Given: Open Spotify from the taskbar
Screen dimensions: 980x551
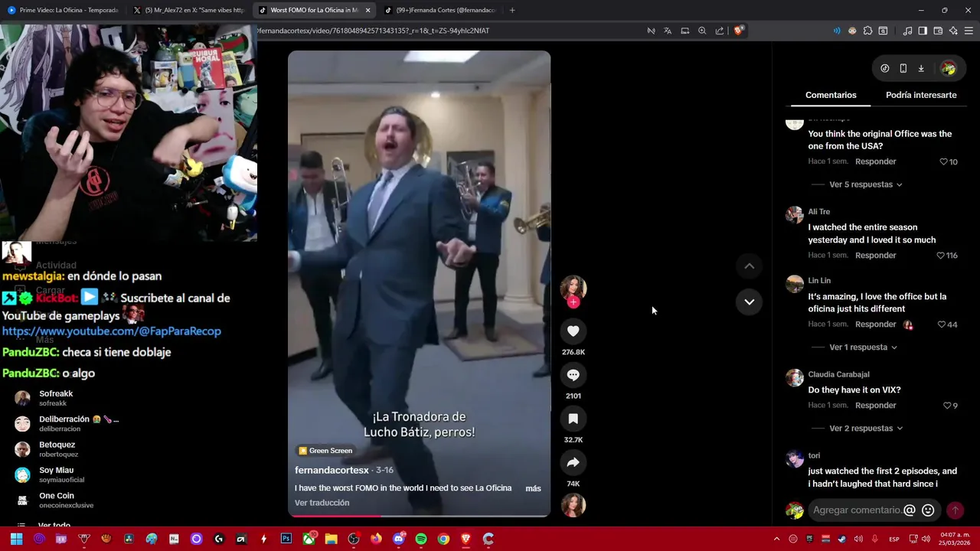Looking at the screenshot, I should tap(420, 539).
